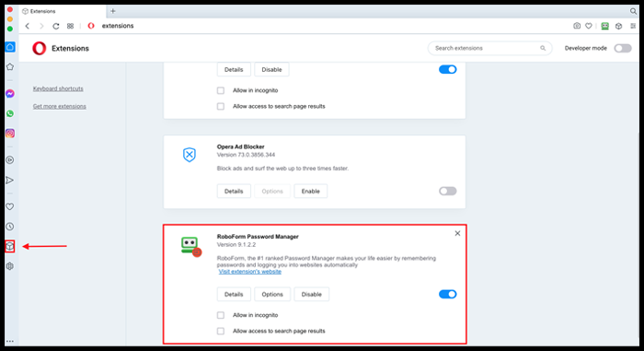
Task: Toggle Developer mode switch
Action: (x=623, y=48)
